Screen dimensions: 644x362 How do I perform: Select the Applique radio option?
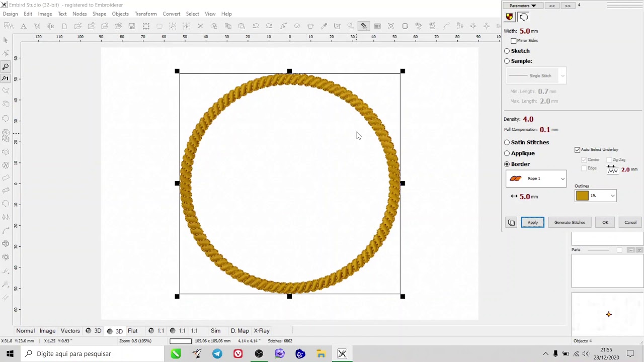click(507, 153)
